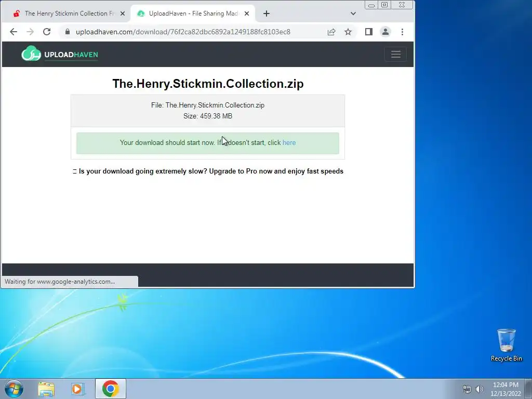Open the Chrome side panel
This screenshot has height=399, width=532.
pyautogui.click(x=369, y=32)
